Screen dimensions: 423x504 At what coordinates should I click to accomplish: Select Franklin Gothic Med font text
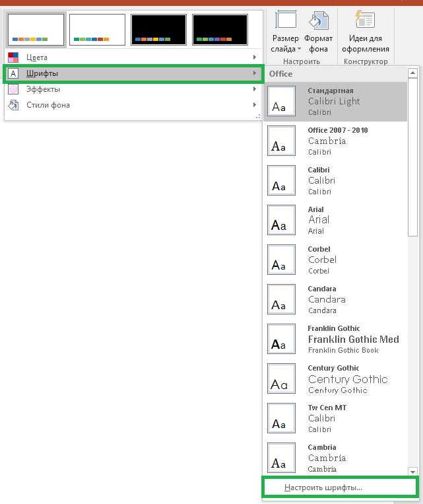353,340
